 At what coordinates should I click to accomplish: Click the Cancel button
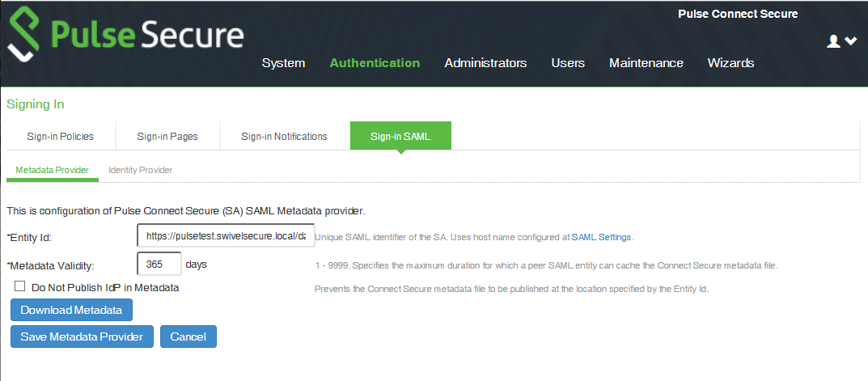pyautogui.click(x=188, y=337)
